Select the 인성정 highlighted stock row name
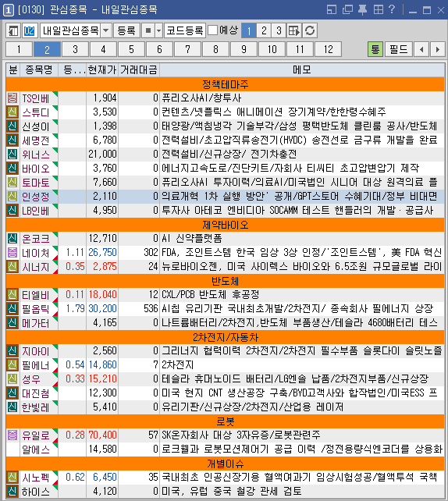The height and width of the screenshot is (501, 448). click(35, 197)
